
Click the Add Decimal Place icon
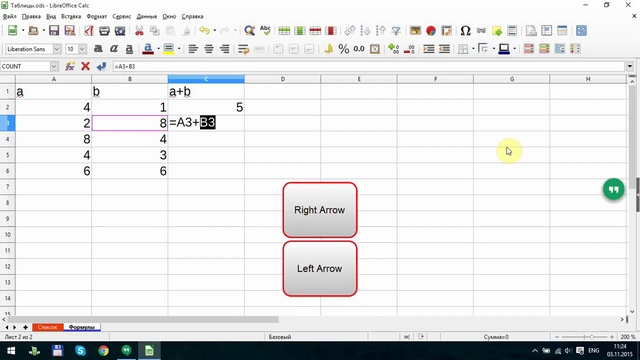coord(393,49)
